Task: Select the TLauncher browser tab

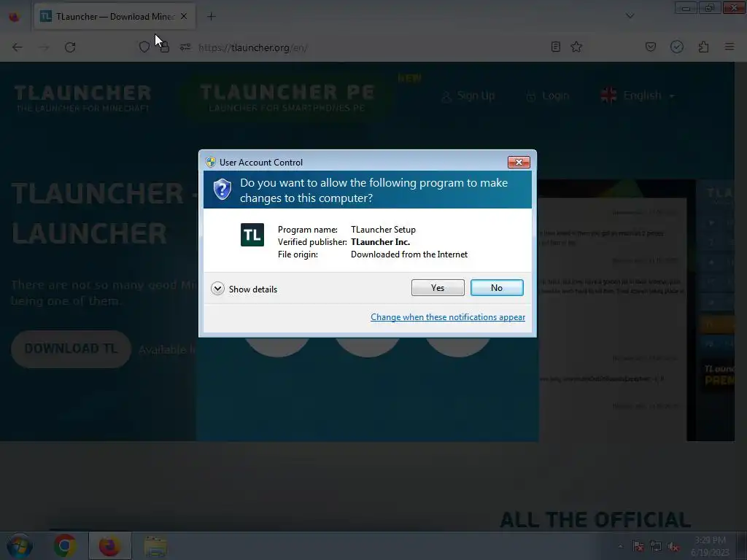Action: (115, 17)
